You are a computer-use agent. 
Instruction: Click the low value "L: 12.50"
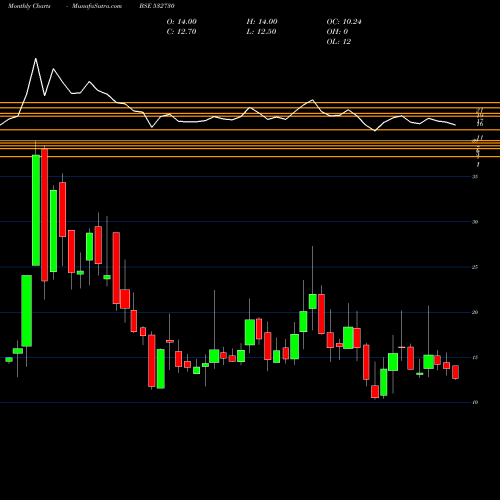pyautogui.click(x=261, y=32)
